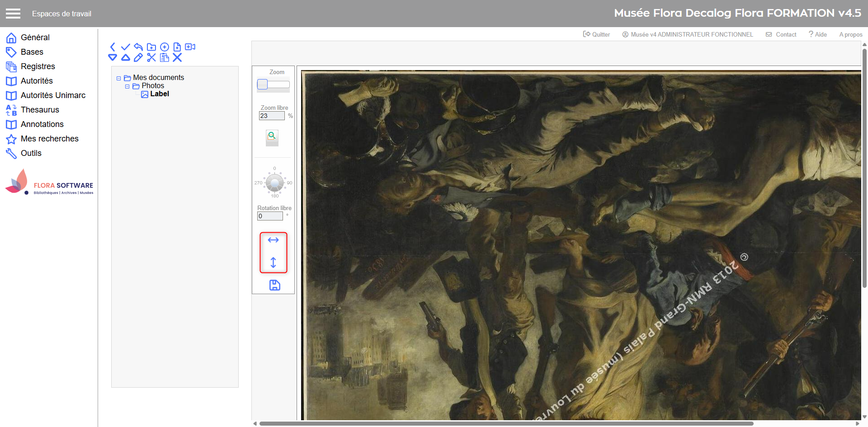Click the Zoom libre percentage field
Viewport: 868px width, 427px height.
coord(271,116)
